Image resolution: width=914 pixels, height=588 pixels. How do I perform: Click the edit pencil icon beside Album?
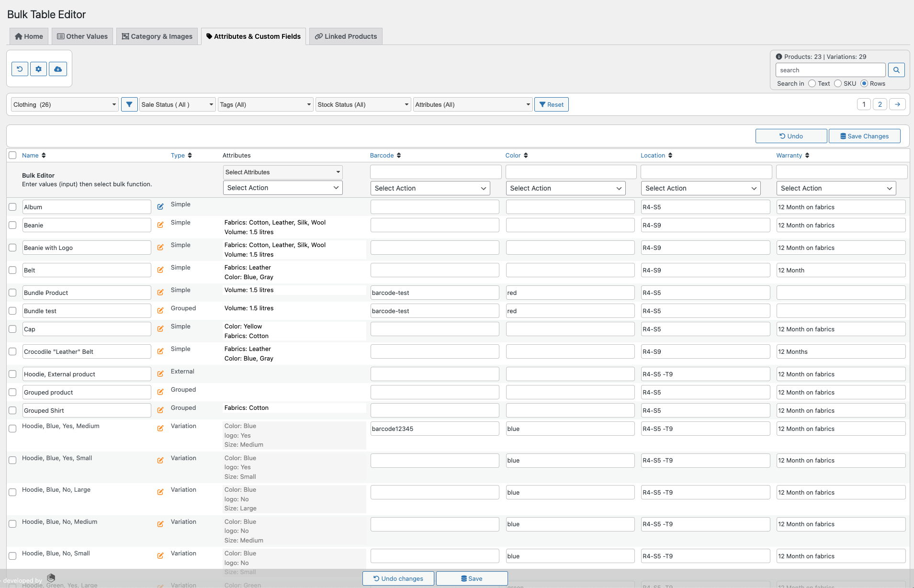160,207
